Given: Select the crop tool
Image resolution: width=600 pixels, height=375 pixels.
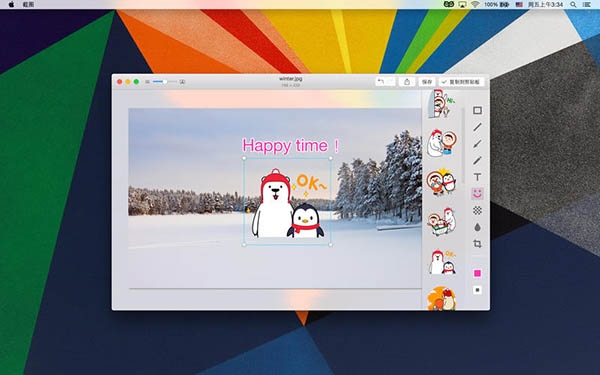Looking at the screenshot, I should 477,244.
